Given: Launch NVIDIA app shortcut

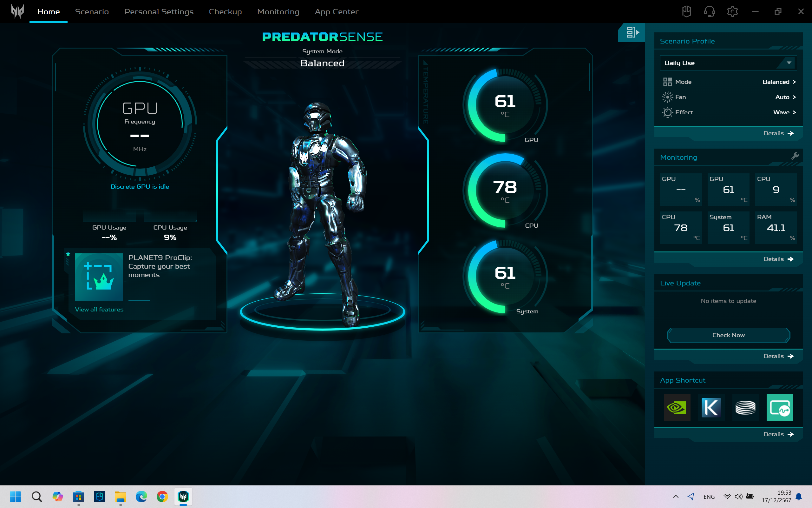Looking at the screenshot, I should coord(677,408).
